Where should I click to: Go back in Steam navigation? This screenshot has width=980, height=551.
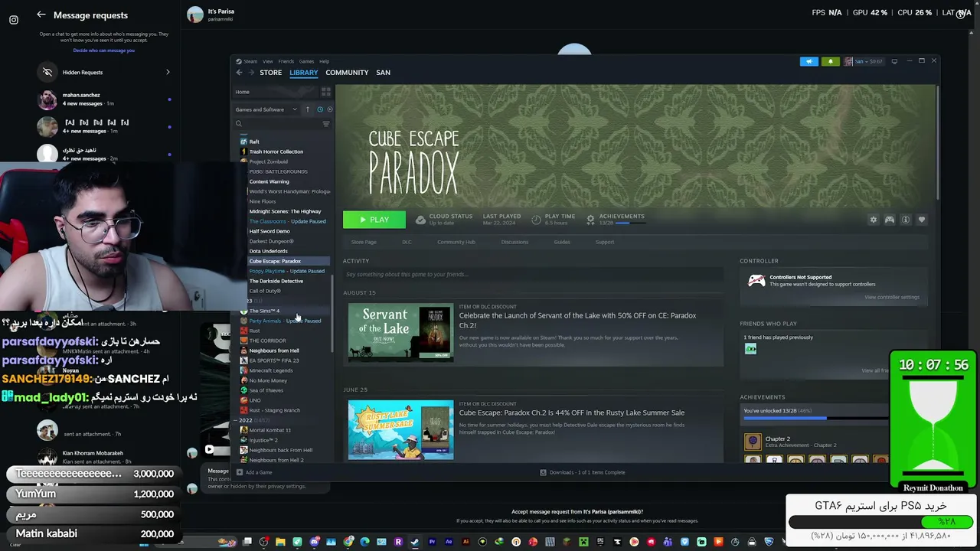click(x=239, y=73)
